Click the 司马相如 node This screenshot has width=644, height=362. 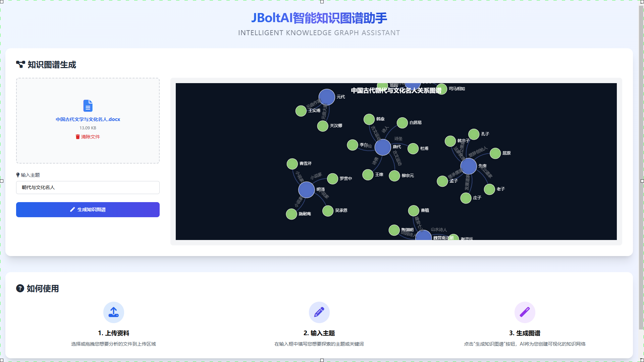[x=442, y=89]
